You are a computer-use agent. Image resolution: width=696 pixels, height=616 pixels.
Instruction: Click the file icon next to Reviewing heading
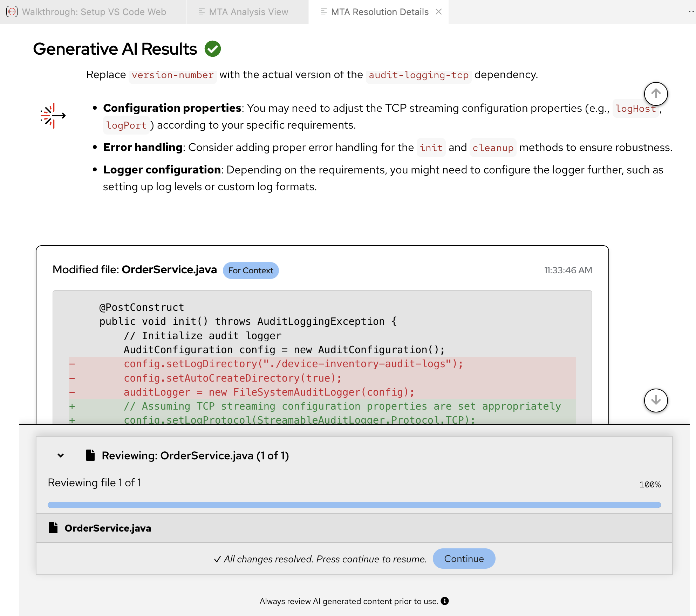90,455
